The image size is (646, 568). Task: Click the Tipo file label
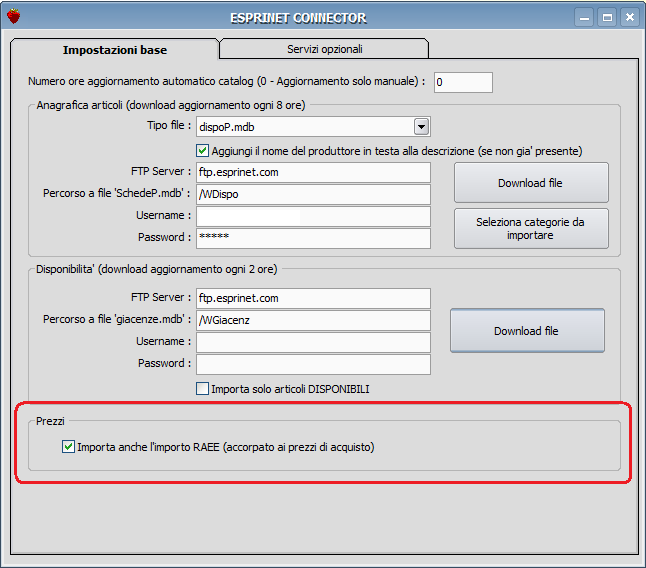(169, 125)
